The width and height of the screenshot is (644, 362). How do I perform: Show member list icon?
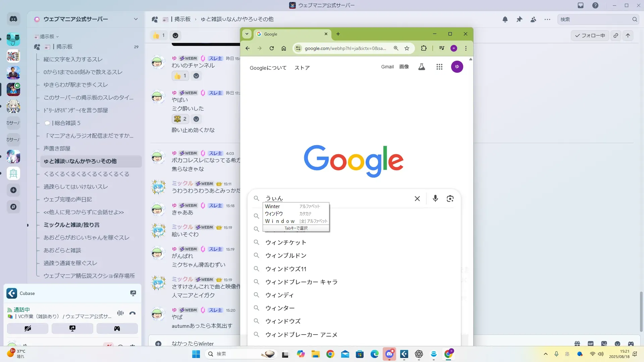[533, 19]
